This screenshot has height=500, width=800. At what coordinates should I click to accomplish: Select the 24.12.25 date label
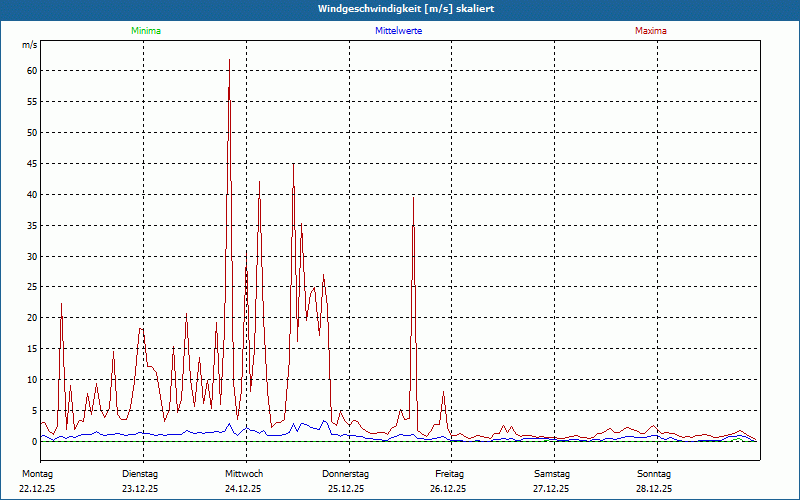pyautogui.click(x=243, y=489)
